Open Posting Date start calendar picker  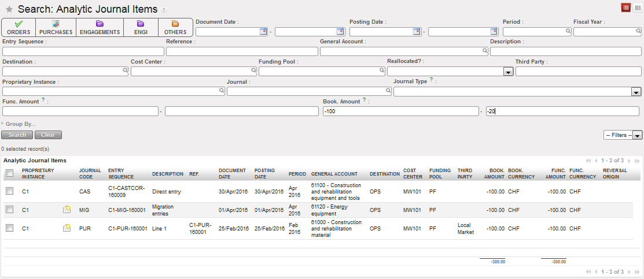[x=416, y=32]
